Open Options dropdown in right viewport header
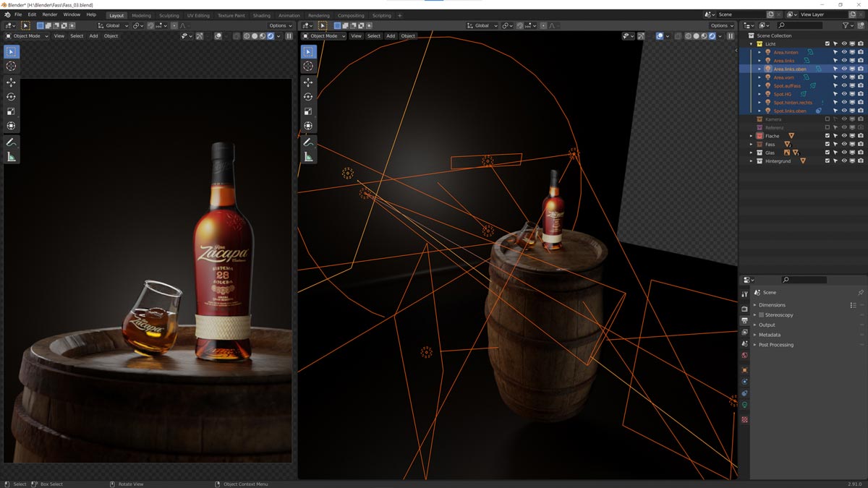The height and width of the screenshot is (488, 868). point(722,25)
